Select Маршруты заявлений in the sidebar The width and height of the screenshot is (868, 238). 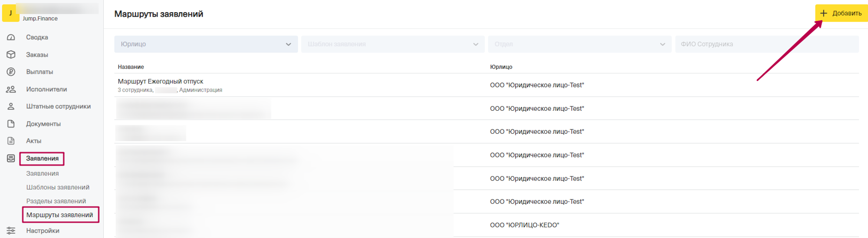point(60,215)
